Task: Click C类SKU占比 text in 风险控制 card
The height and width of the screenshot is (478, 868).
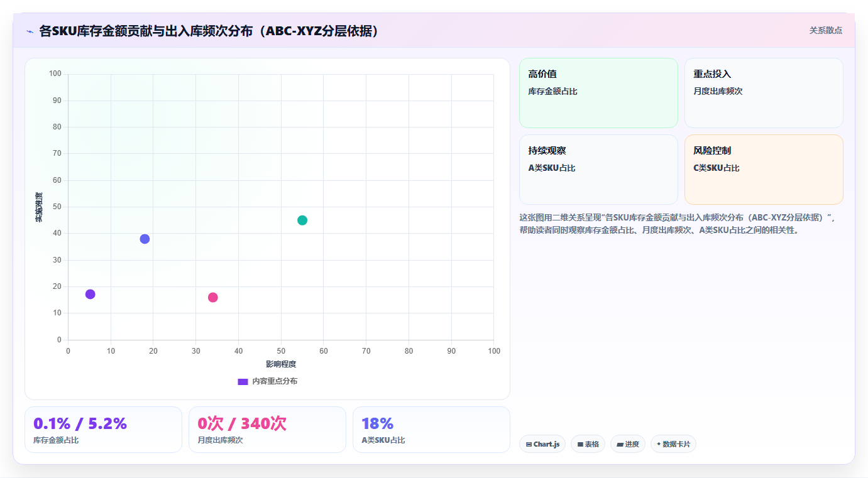Action: pos(717,168)
